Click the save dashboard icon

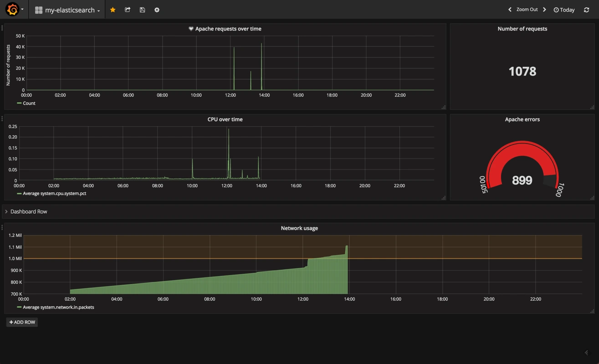pyautogui.click(x=142, y=10)
